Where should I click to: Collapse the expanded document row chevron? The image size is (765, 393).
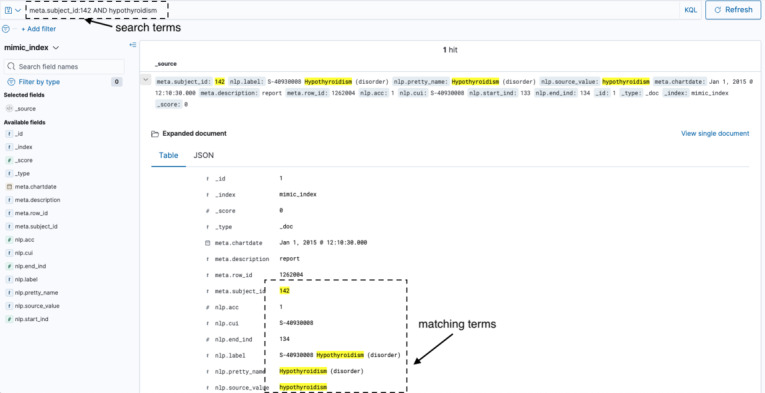pyautogui.click(x=145, y=79)
